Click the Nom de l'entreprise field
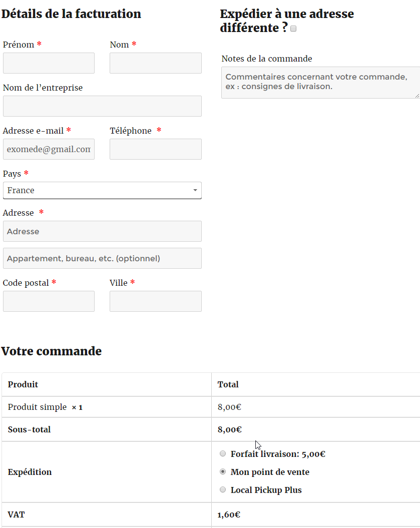This screenshot has width=420, height=528. tap(102, 106)
